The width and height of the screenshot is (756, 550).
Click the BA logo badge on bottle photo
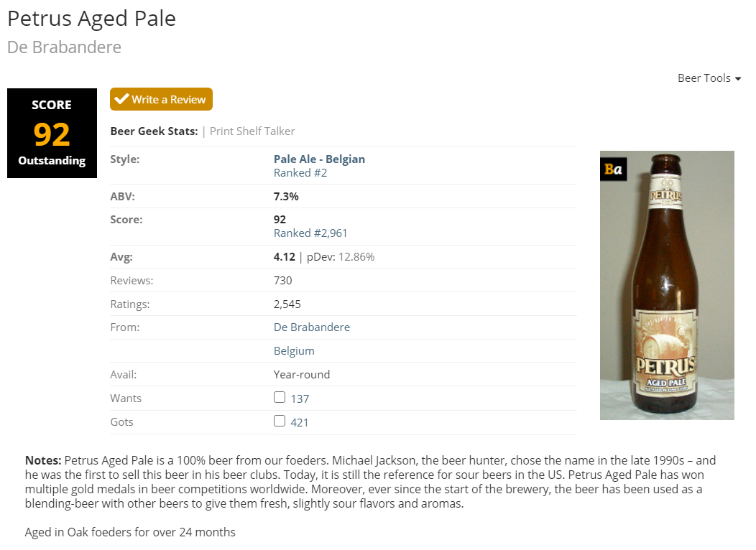click(x=613, y=169)
